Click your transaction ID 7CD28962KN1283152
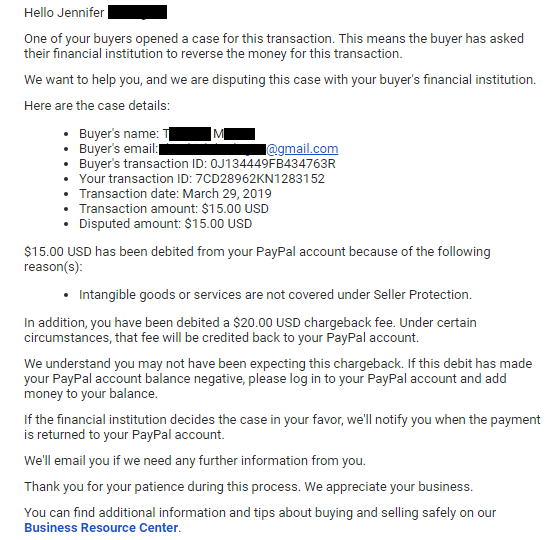This screenshot has height=540, width=560. coord(260,179)
